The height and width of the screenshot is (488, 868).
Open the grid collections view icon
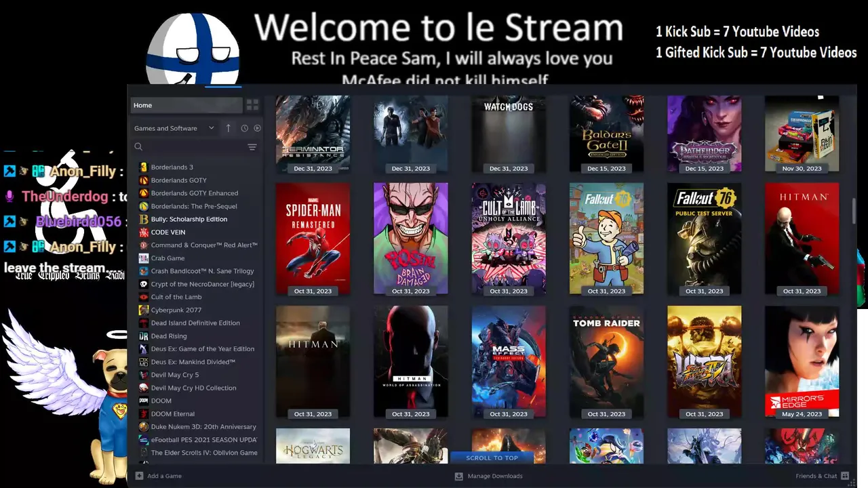(252, 105)
